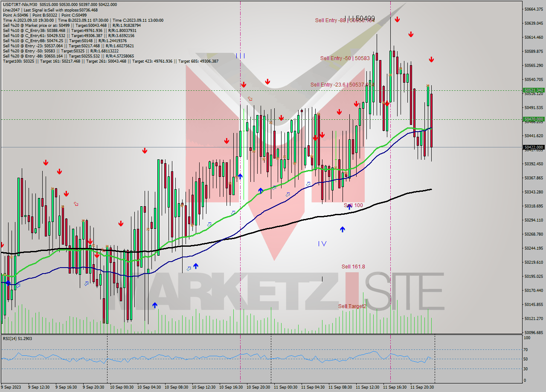Click the blue 'I V' wave label
Image resolution: width=546 pixels, height=392 pixels.
point(322,244)
